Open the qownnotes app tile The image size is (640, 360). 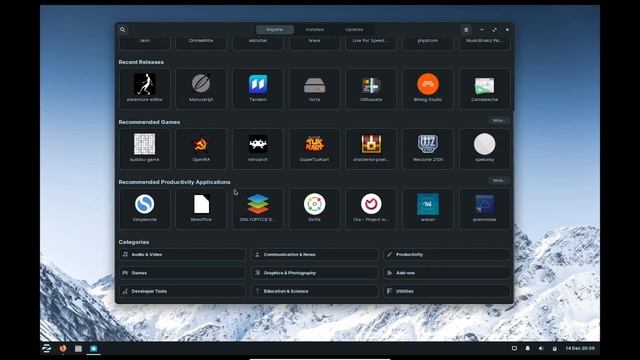pos(484,209)
